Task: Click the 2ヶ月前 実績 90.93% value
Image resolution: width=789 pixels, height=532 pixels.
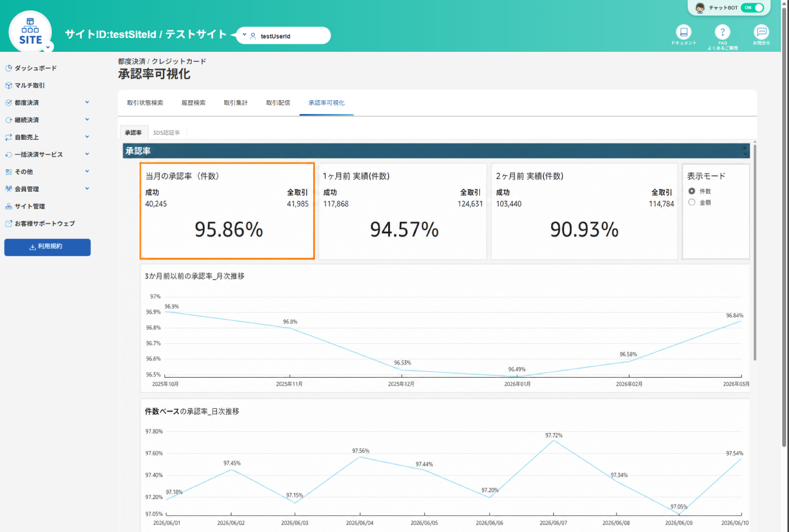Action: pos(584,230)
